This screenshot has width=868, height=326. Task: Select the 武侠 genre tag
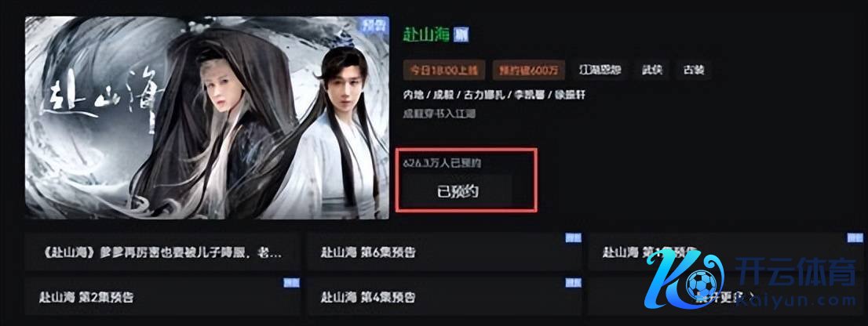651,71
